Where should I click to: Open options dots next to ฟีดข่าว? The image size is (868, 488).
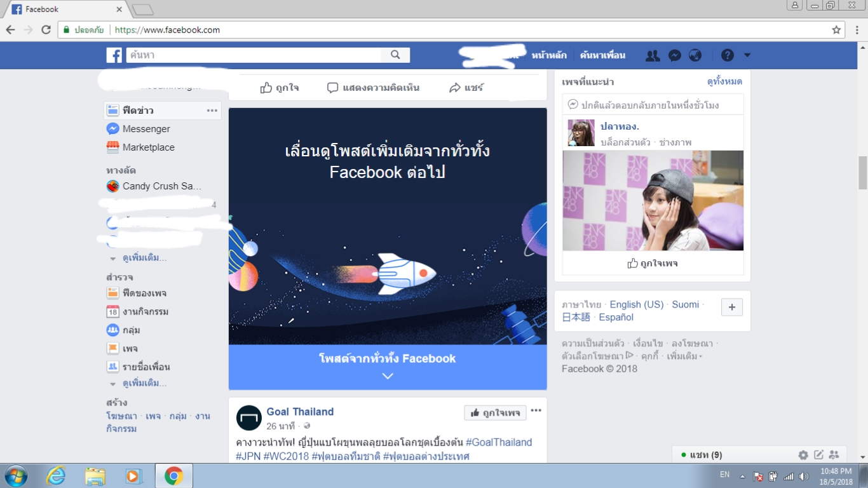pos(212,111)
